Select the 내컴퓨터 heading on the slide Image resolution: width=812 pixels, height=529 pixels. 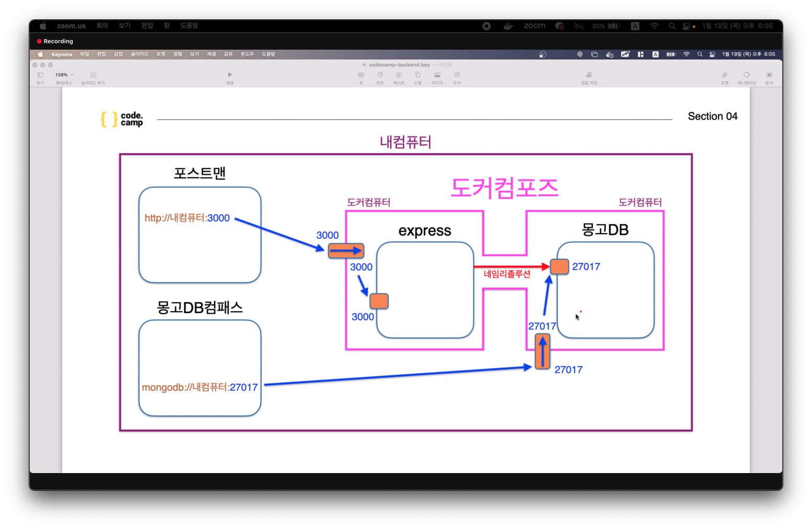pyautogui.click(x=405, y=142)
